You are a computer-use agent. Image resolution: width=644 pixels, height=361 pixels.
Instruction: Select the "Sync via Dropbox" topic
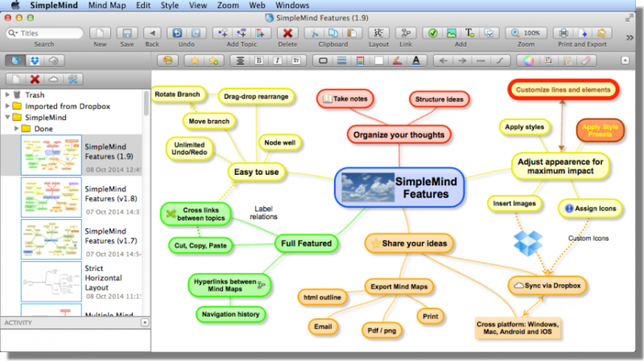[547, 285]
